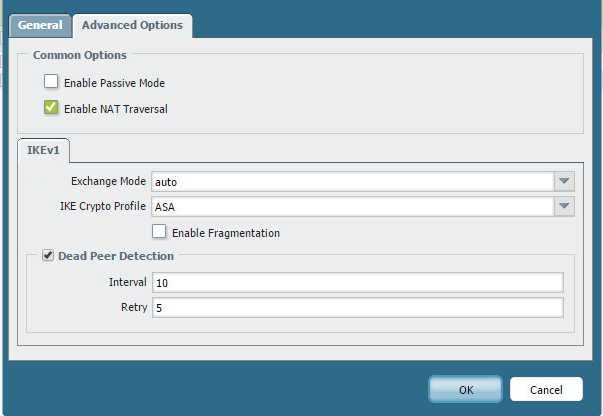The height and width of the screenshot is (416, 603).
Task: Click the IKE Crypto Profile field showing ASA
Action: click(x=351, y=207)
